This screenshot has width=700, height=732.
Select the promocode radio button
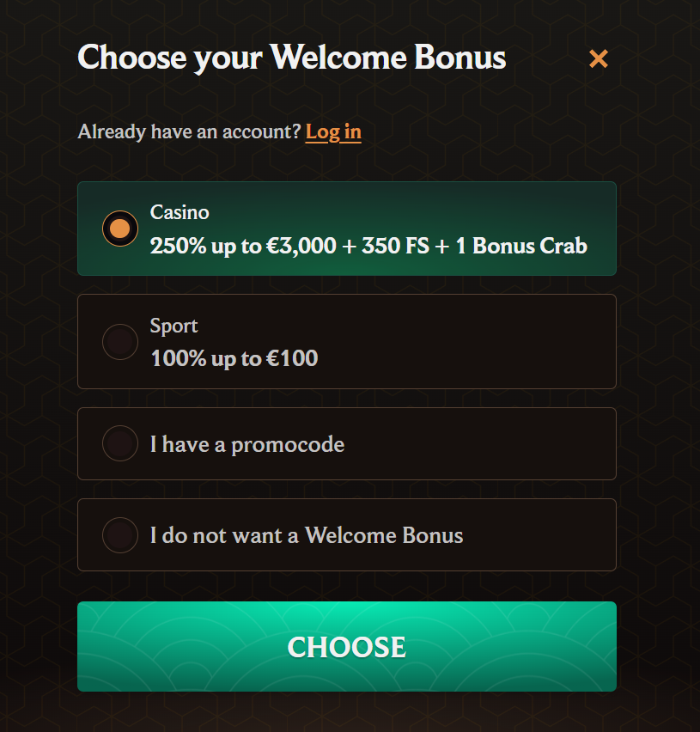tap(120, 443)
